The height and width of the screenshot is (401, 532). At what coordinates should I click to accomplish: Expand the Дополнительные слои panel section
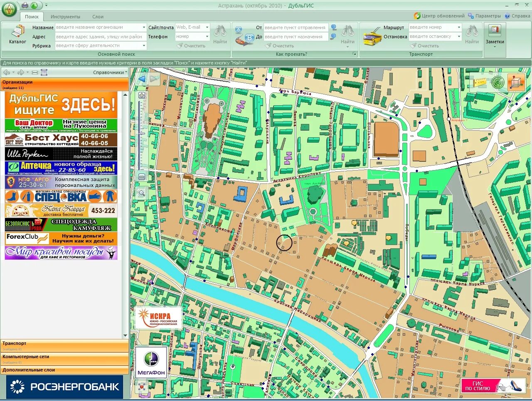(64, 370)
